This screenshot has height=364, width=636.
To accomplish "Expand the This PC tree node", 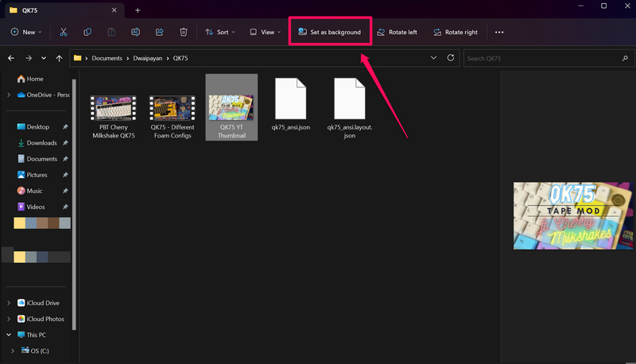I will coord(9,335).
